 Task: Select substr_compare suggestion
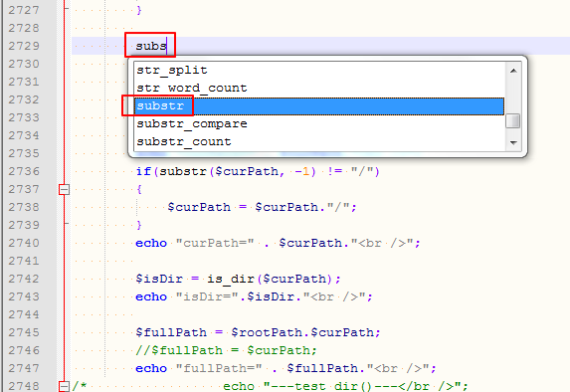click(x=319, y=123)
